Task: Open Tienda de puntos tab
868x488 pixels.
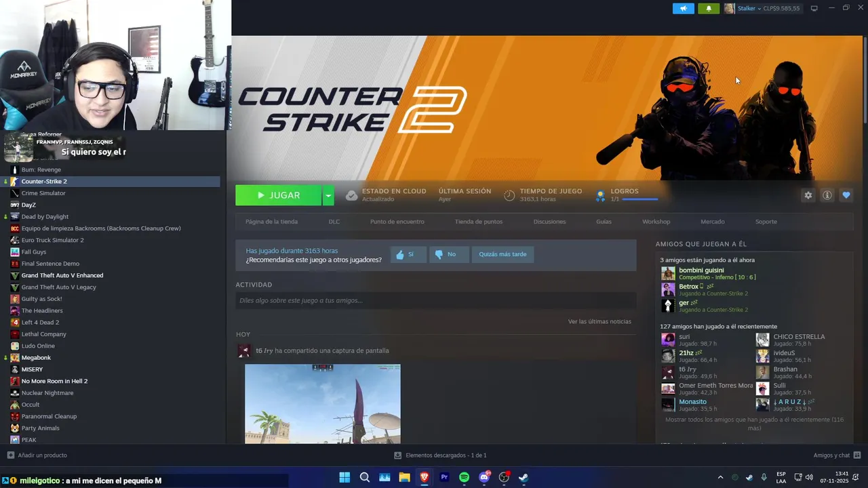Action: point(479,222)
